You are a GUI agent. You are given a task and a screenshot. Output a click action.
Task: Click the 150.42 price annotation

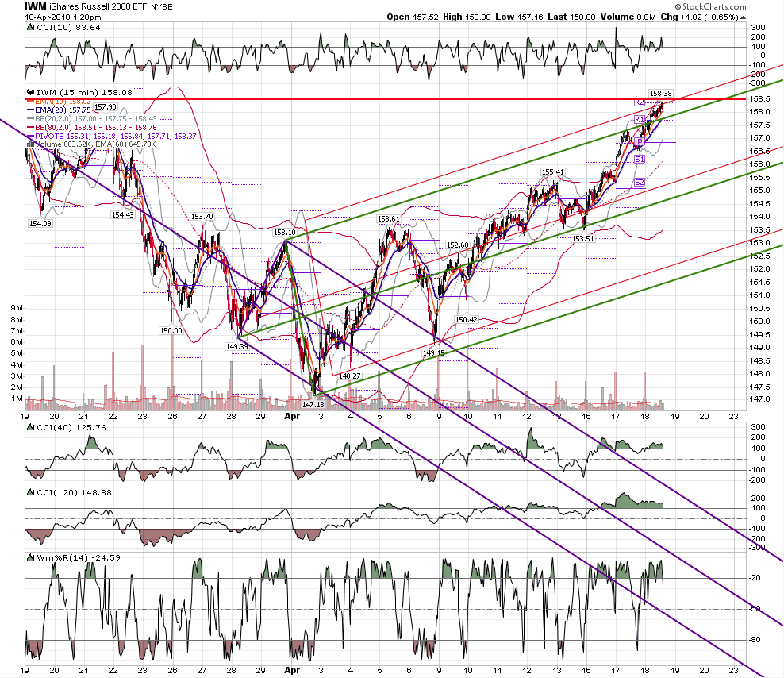(467, 319)
